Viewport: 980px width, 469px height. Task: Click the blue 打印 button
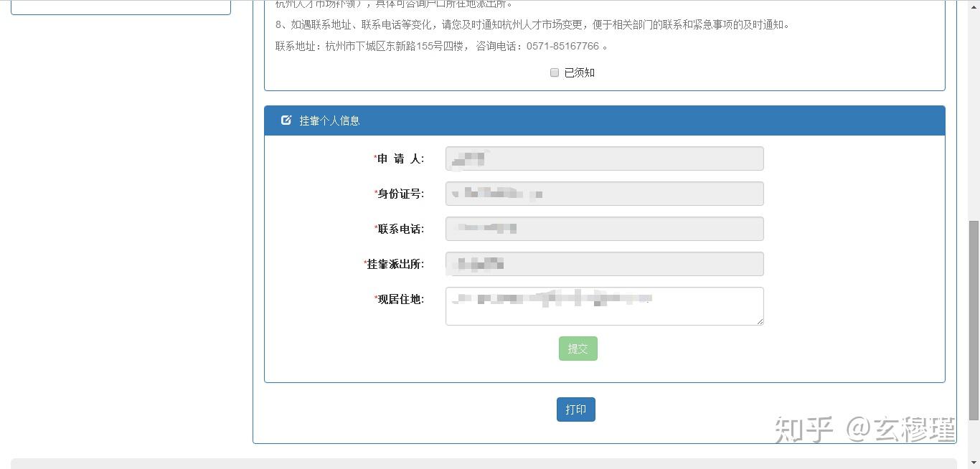point(576,409)
